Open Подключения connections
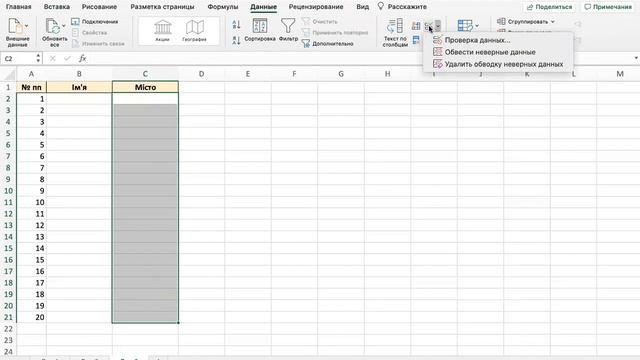Viewport: 640px width, 360px height. 95,22
